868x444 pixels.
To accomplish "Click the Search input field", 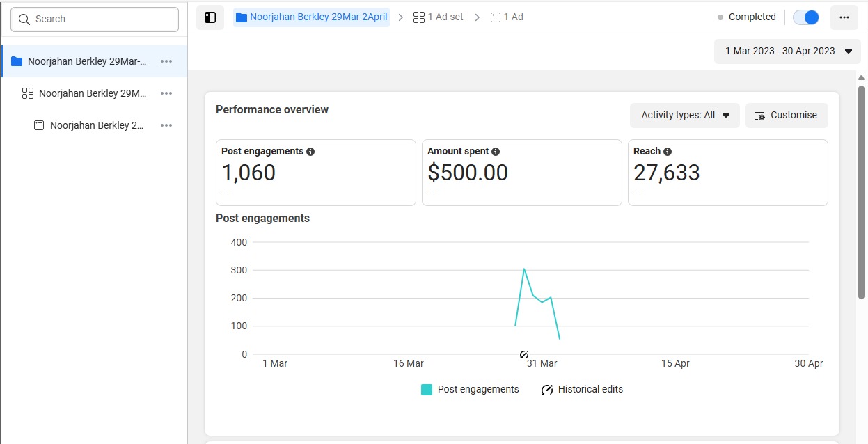I will [x=95, y=19].
